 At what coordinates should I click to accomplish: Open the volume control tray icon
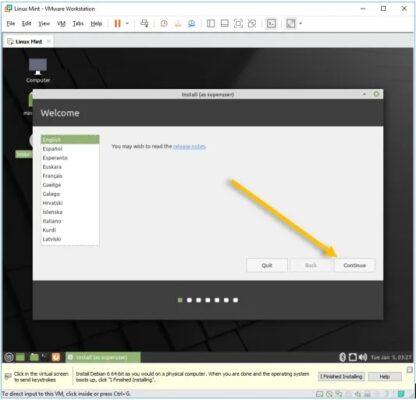point(363,357)
